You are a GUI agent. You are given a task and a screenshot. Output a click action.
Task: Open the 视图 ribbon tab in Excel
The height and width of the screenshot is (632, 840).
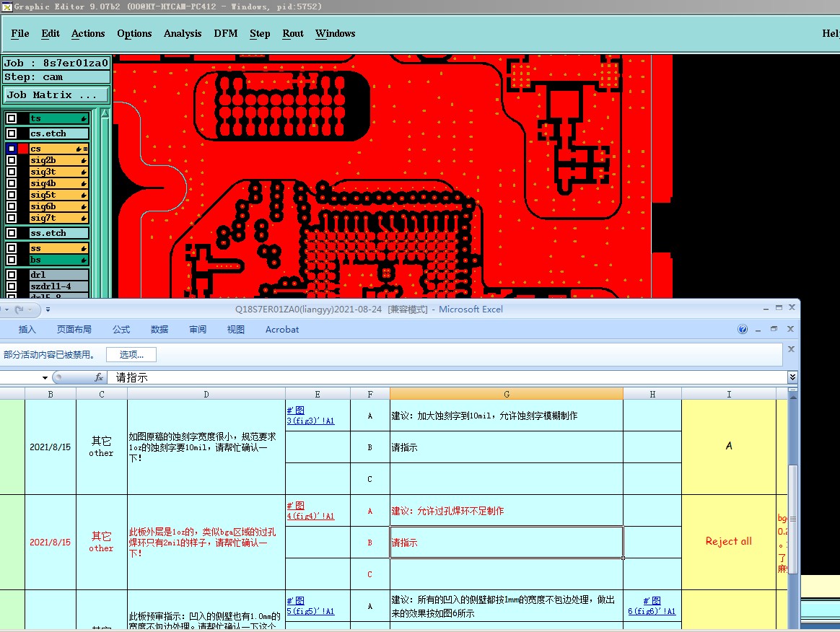click(x=236, y=330)
